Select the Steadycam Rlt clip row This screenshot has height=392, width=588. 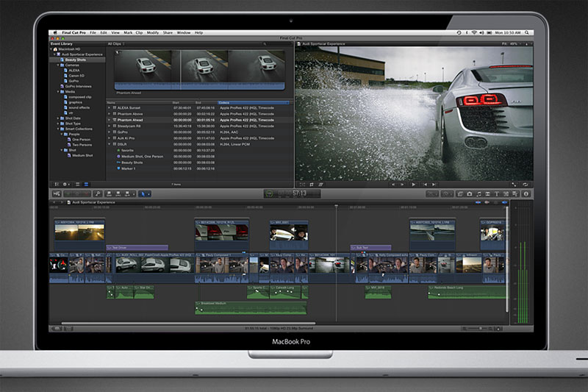click(200, 126)
